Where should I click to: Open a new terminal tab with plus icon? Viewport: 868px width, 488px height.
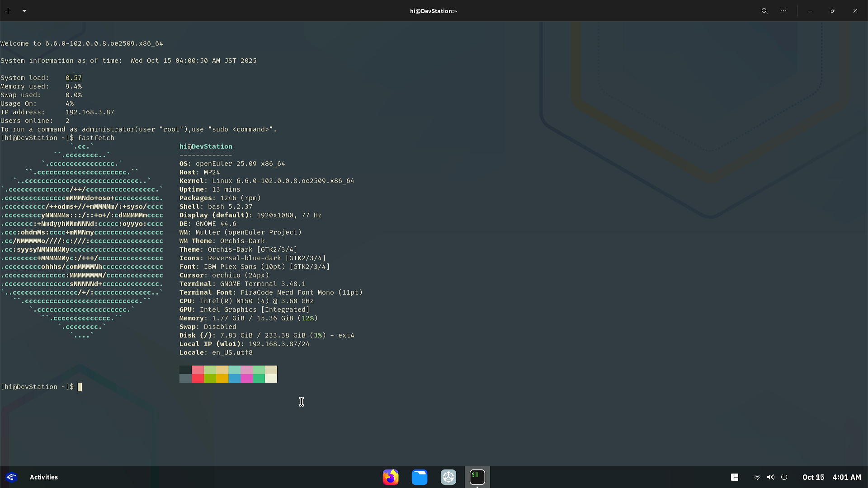click(8, 11)
